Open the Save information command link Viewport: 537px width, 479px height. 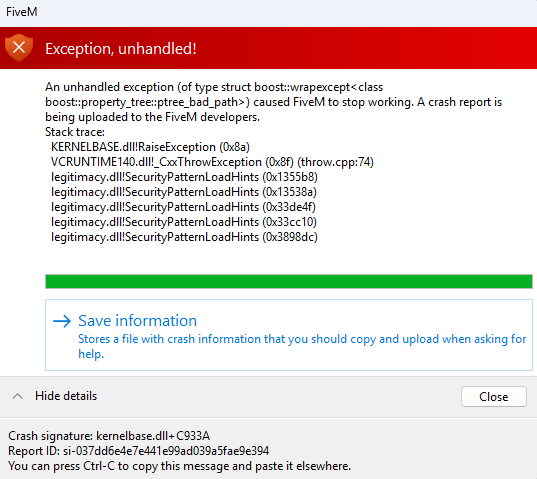289,335
